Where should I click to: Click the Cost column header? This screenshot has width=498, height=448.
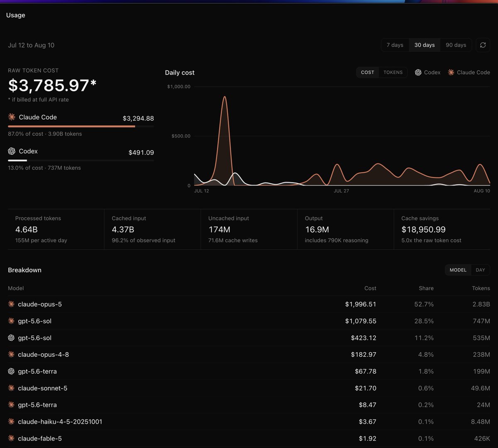click(370, 288)
